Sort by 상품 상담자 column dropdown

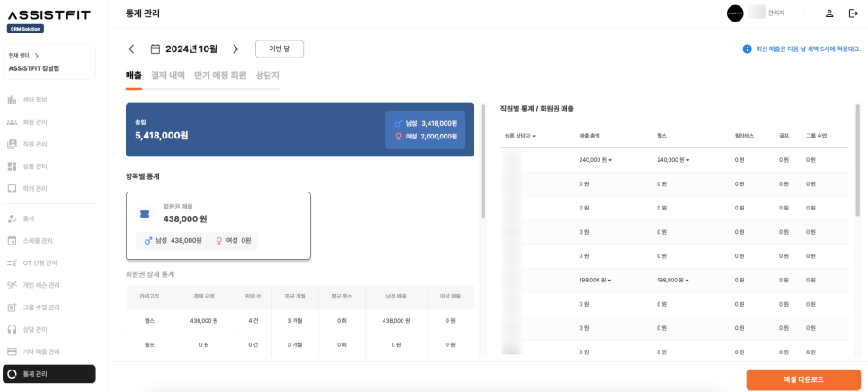(521, 136)
